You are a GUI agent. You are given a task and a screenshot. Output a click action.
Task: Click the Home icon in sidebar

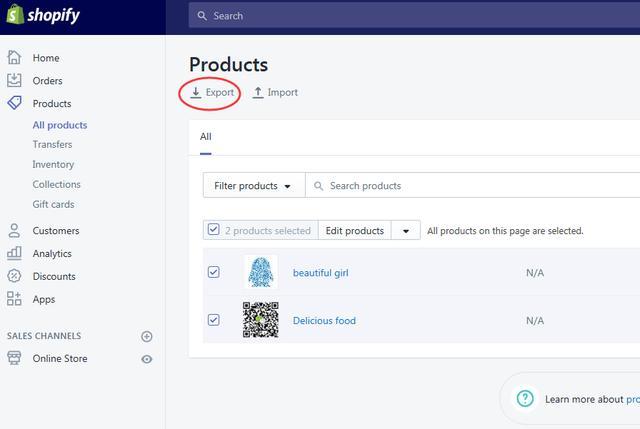(14, 58)
